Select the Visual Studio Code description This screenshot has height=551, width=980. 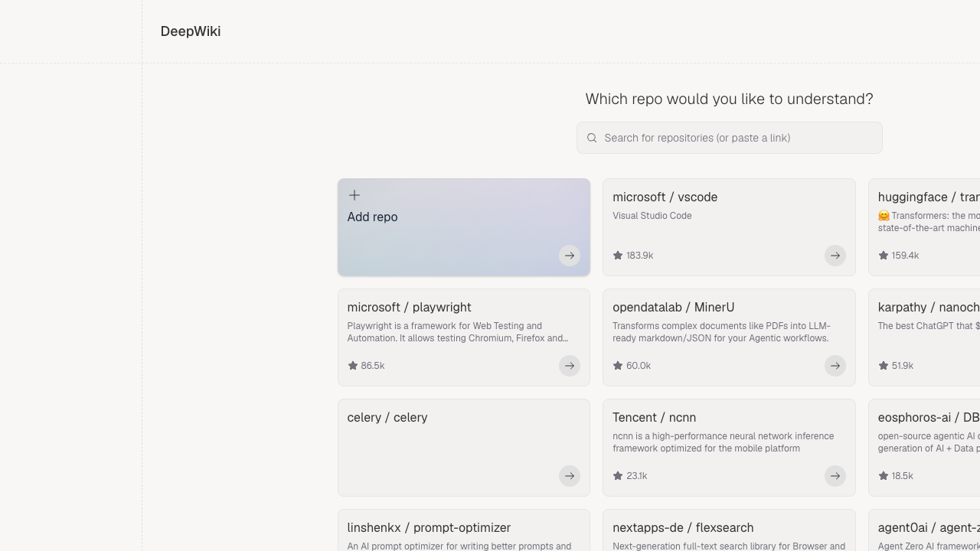652,216
